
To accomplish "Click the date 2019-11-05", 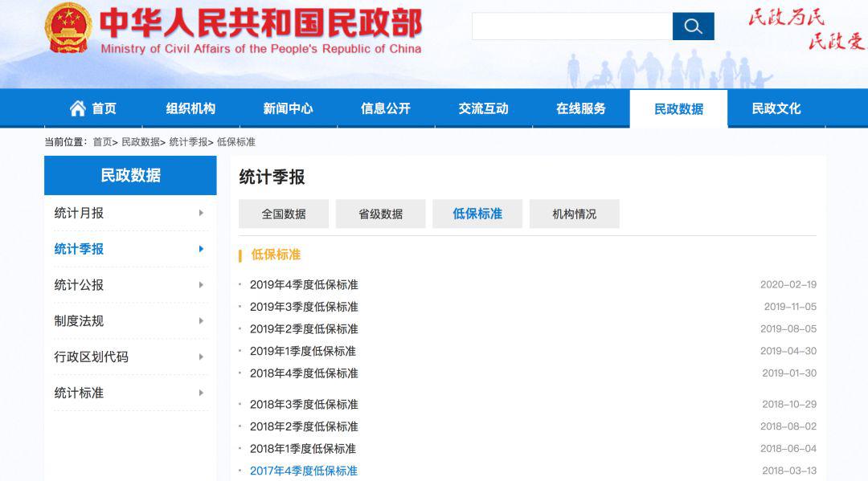I will (791, 307).
